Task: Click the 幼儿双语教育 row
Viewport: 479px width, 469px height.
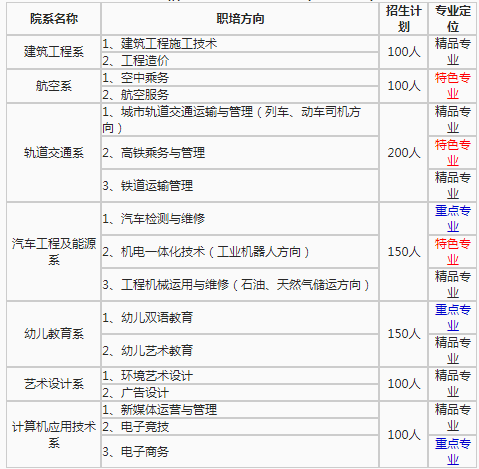Action: tap(240, 318)
